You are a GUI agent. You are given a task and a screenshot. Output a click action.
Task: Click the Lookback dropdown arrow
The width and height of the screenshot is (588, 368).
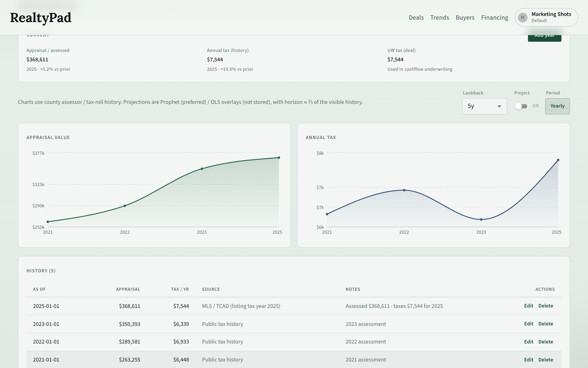[x=499, y=106]
